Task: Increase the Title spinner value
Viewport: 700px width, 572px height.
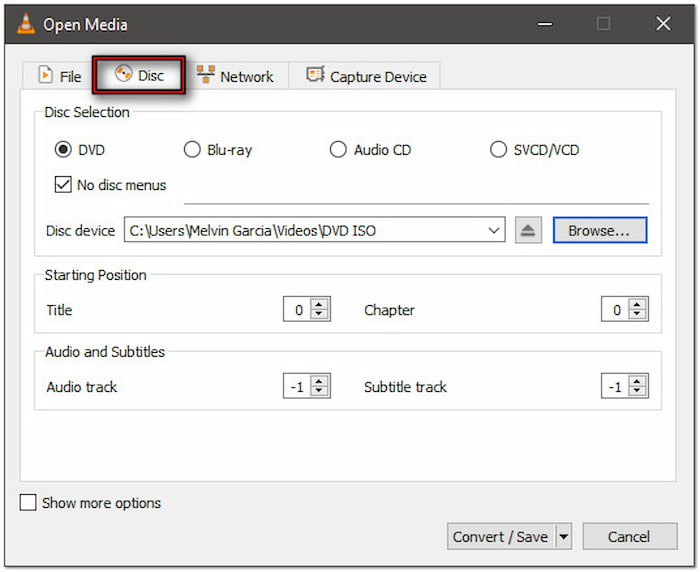Action: pyautogui.click(x=320, y=305)
